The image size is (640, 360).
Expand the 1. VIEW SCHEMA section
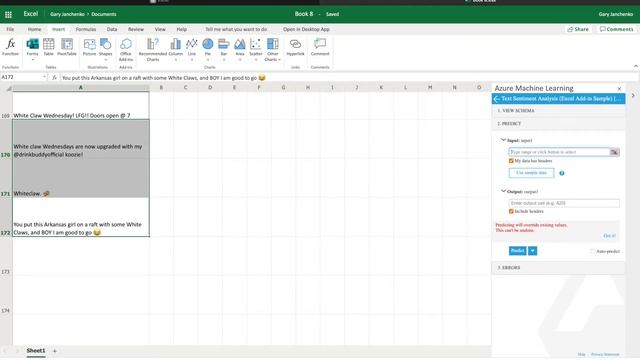[558, 111]
